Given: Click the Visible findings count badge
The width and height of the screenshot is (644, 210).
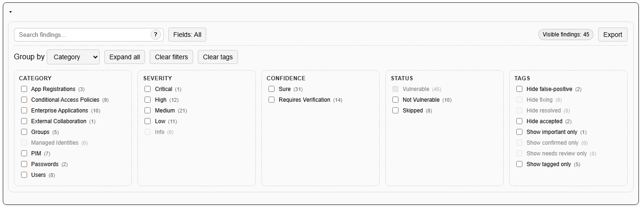Looking at the screenshot, I should (x=565, y=35).
